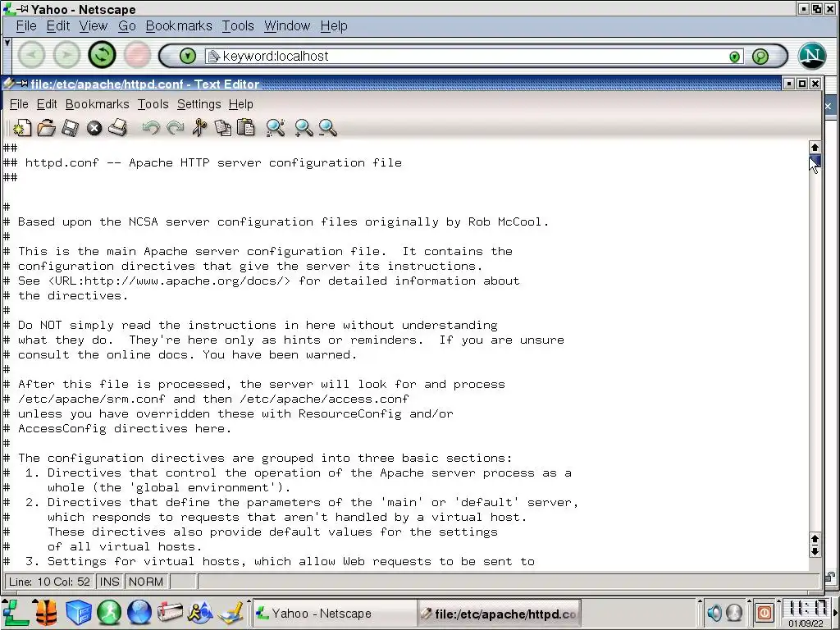Reload the page in Netscape
This screenshot has width=840, height=630.
point(102,55)
